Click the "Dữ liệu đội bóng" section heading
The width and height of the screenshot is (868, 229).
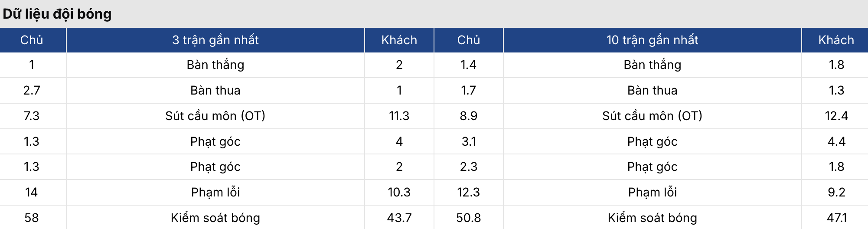click(57, 14)
